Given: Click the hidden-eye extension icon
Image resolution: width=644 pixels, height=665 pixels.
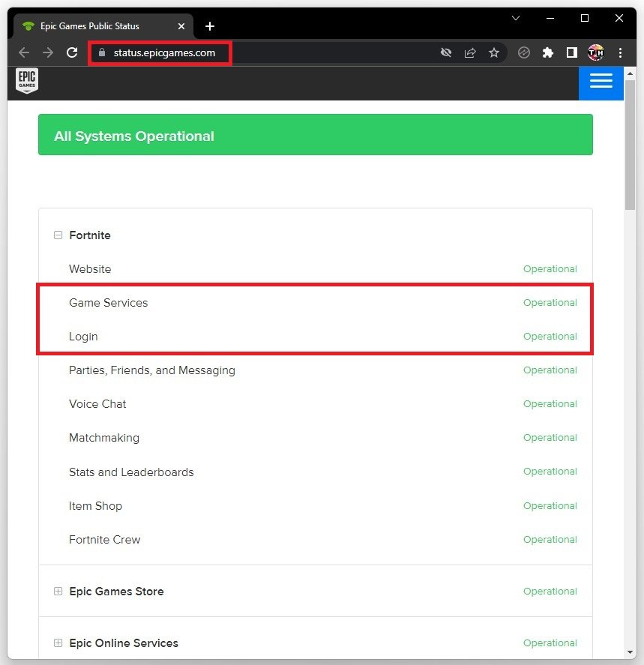Looking at the screenshot, I should click(446, 52).
